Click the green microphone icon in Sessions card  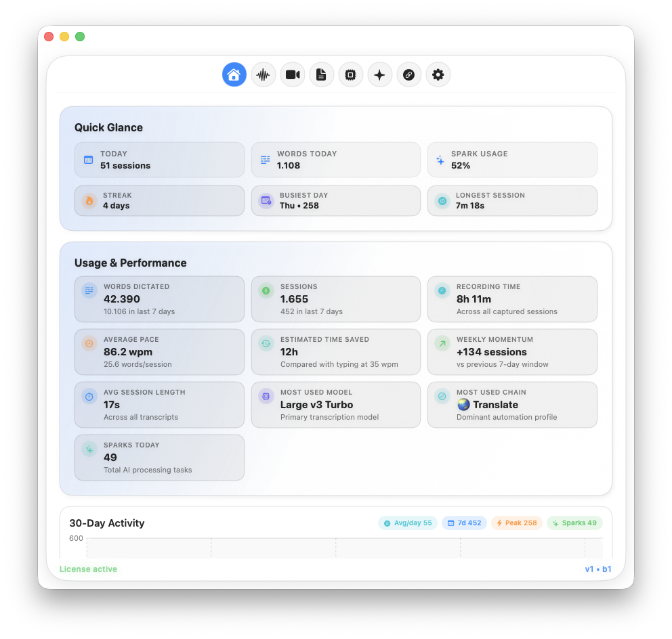266,290
